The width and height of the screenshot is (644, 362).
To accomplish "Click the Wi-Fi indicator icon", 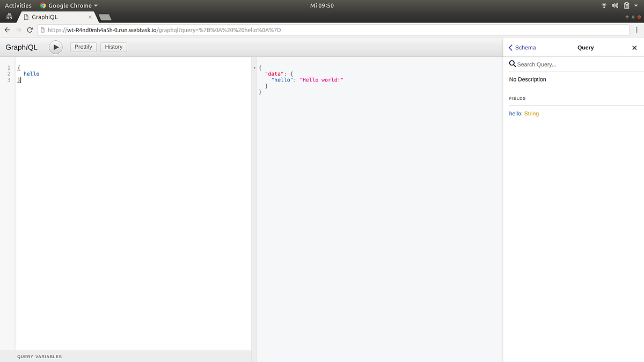I will pos(604,5).
